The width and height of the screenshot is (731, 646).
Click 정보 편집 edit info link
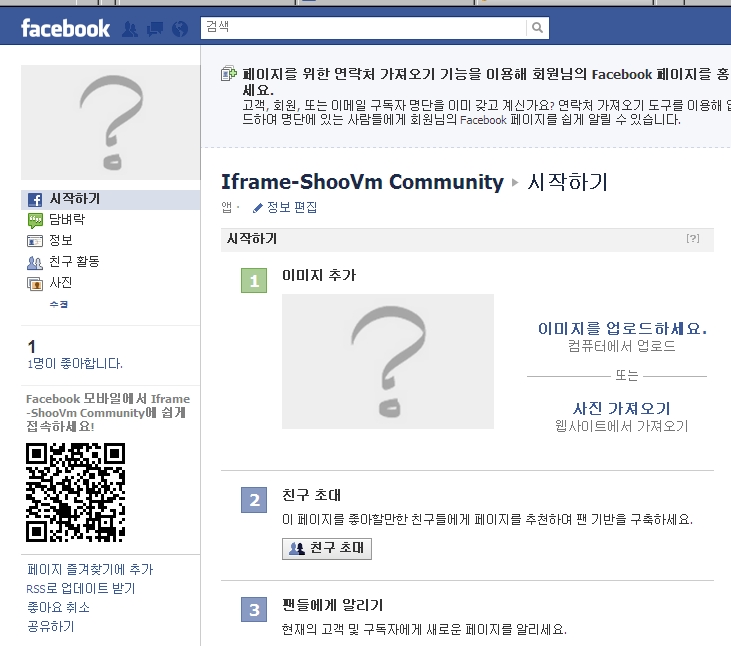[x=292, y=207]
